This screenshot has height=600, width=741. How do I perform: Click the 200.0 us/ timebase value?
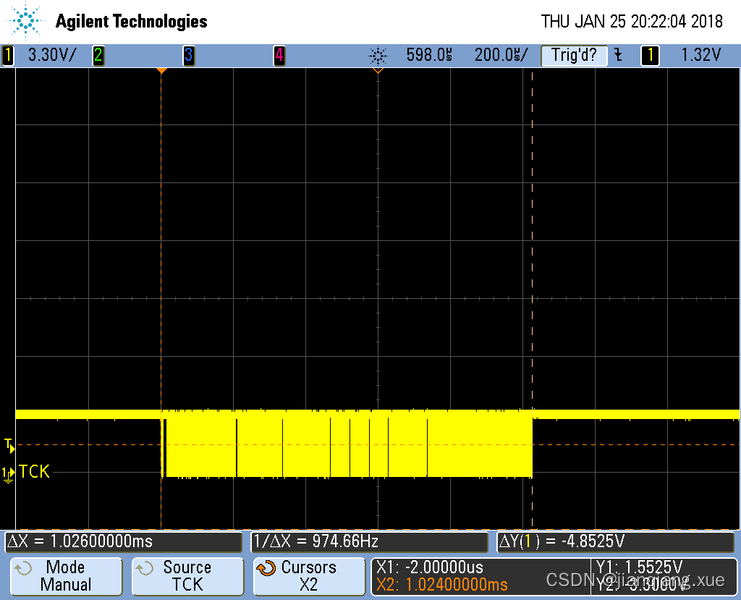point(501,55)
